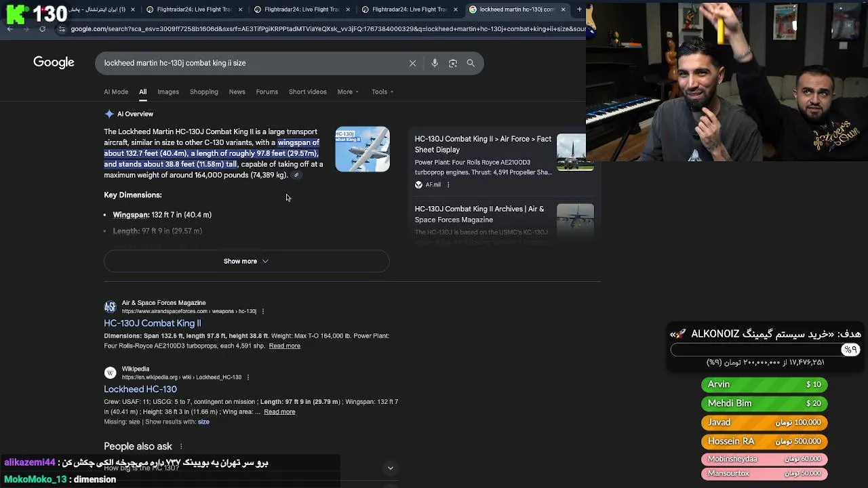Start voice search with microphone icon
Image resolution: width=868 pixels, height=488 pixels.
pos(435,63)
